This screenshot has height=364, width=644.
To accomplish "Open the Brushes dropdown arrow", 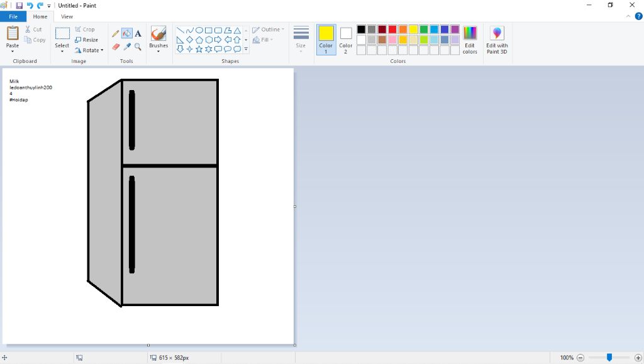I will pyautogui.click(x=158, y=52).
